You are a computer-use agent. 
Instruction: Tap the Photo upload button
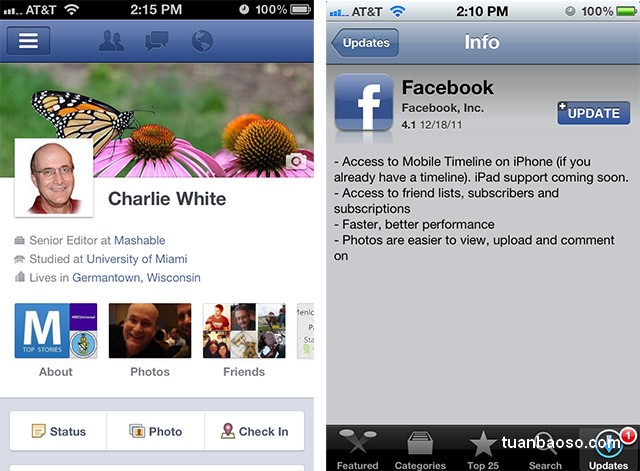point(156,431)
